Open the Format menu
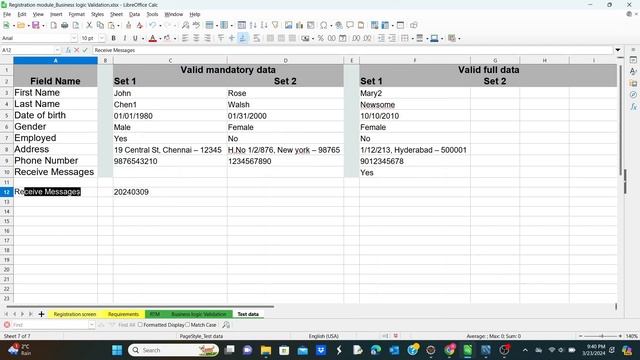This screenshot has height=360, width=640. [76, 14]
